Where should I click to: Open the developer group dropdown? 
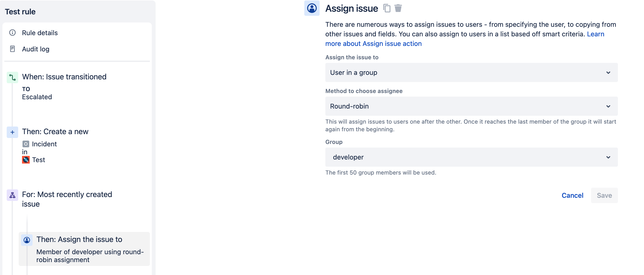point(471,157)
